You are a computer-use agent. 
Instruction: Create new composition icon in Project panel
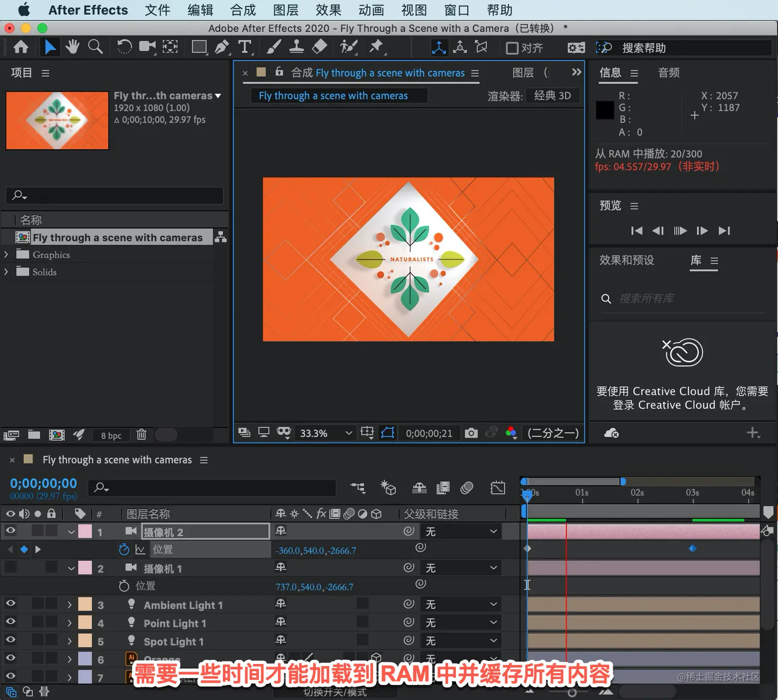57,435
